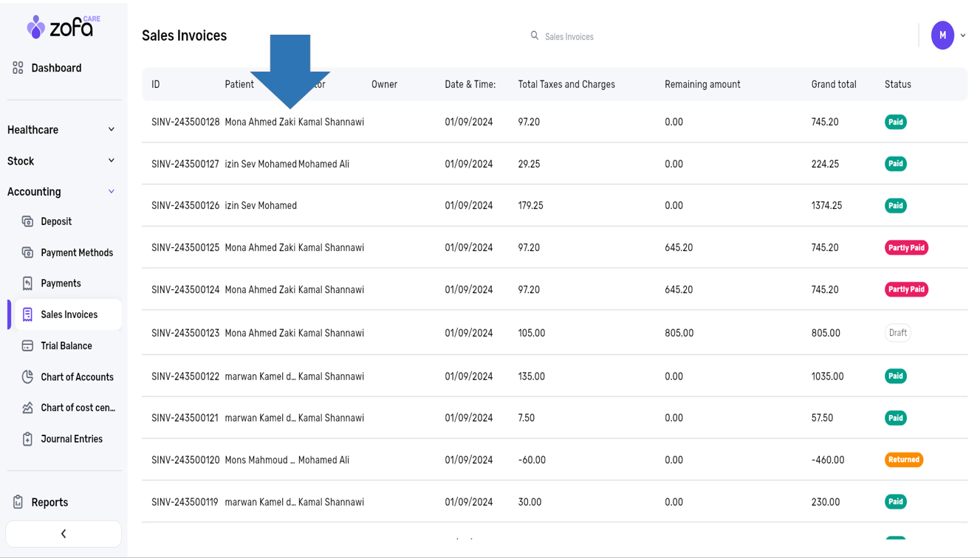Click the Partly Paid badge of SINV-243500125

(906, 248)
